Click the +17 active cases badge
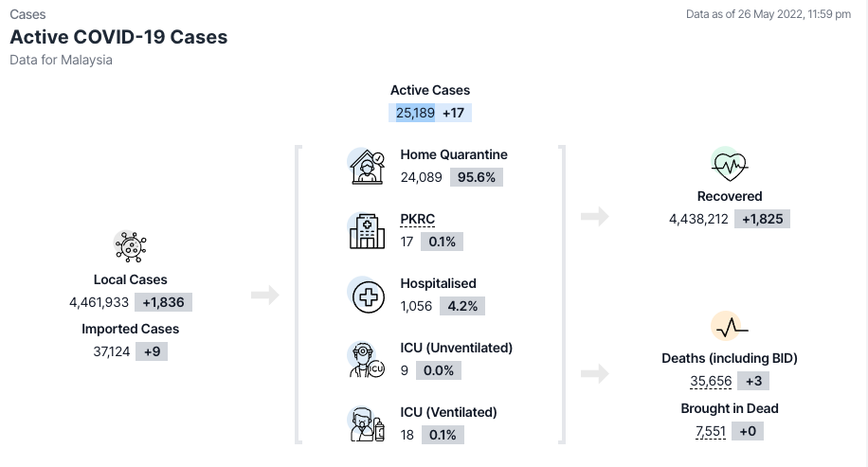The image size is (868, 467). (x=455, y=113)
